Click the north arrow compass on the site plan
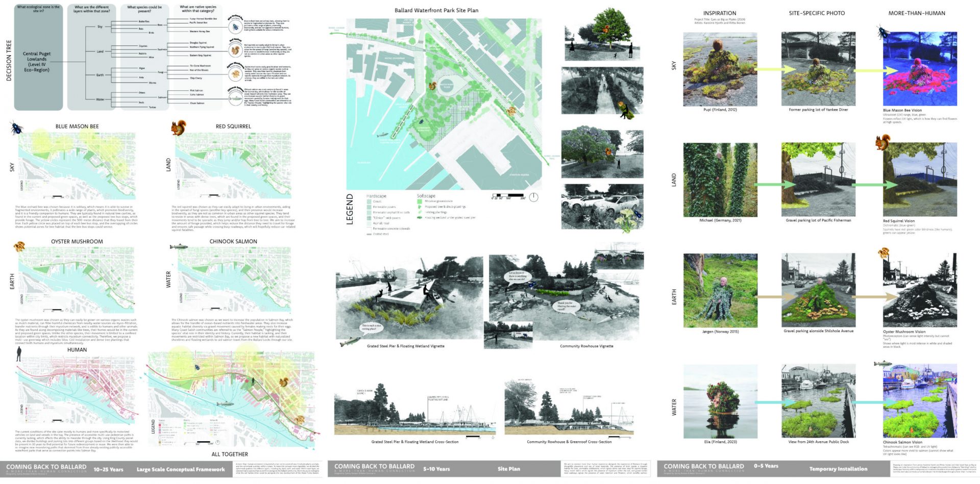980x484 pixels. pyautogui.click(x=534, y=197)
